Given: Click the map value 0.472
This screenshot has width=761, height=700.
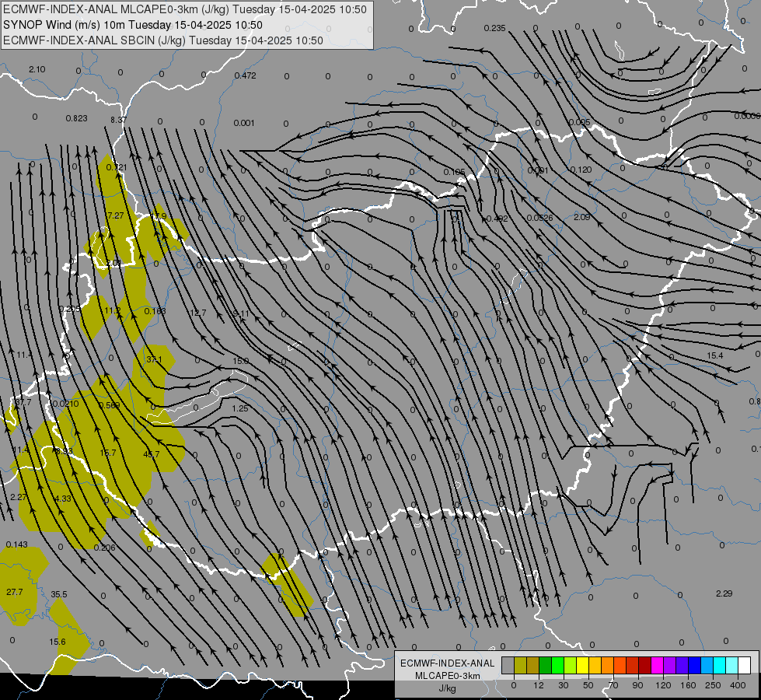Looking at the screenshot, I should click(x=245, y=75).
